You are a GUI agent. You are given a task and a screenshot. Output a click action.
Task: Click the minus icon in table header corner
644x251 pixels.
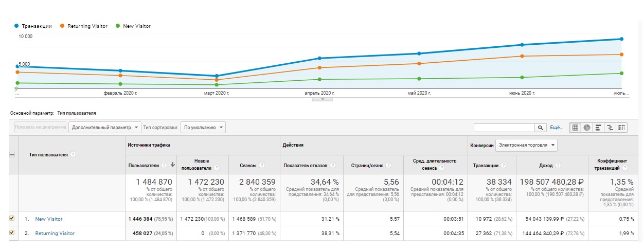click(12, 154)
